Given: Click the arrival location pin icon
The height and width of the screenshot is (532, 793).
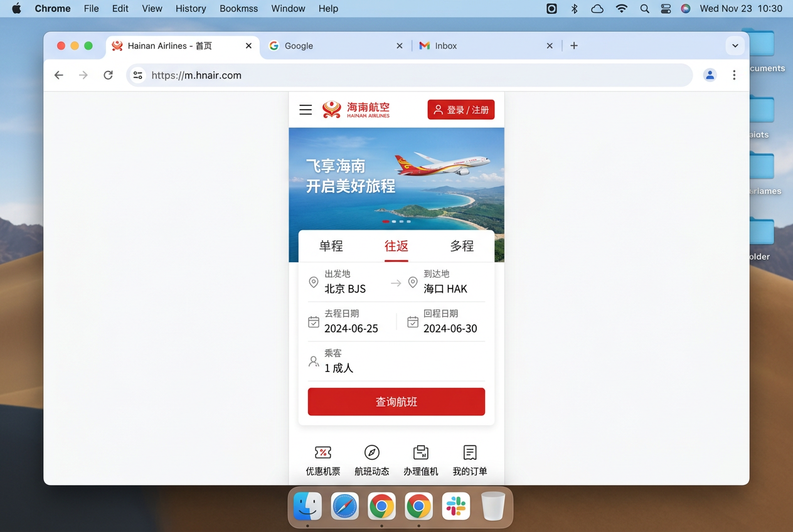Looking at the screenshot, I should 413,282.
